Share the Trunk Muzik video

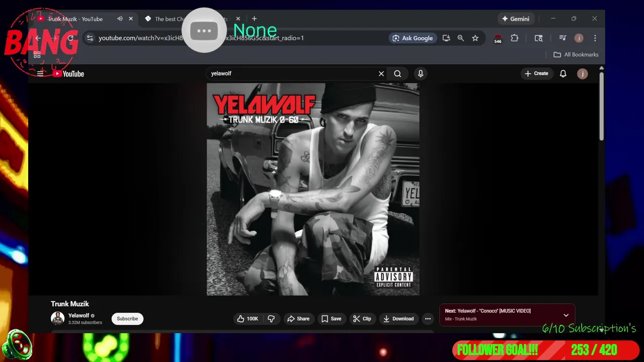[x=298, y=319]
